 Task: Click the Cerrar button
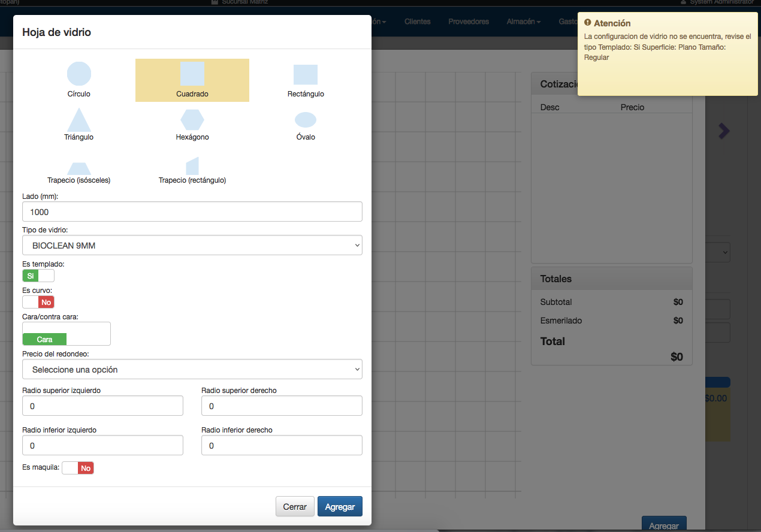pyautogui.click(x=295, y=506)
